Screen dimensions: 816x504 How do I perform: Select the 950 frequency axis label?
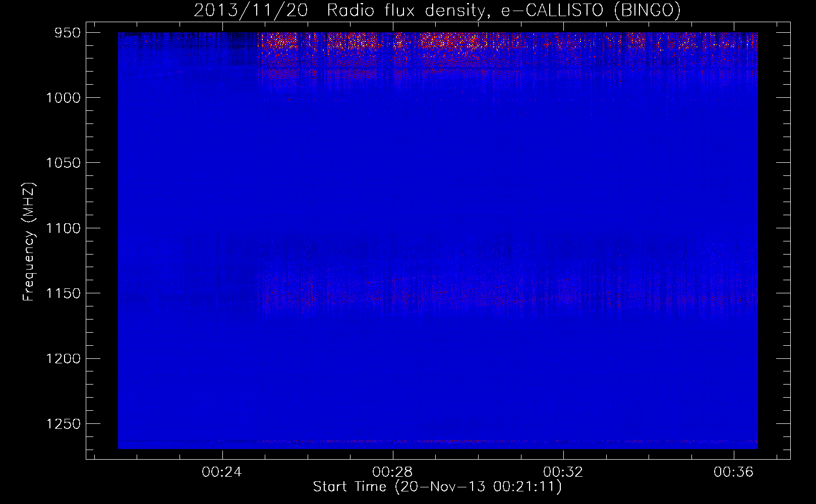pyautogui.click(x=67, y=33)
